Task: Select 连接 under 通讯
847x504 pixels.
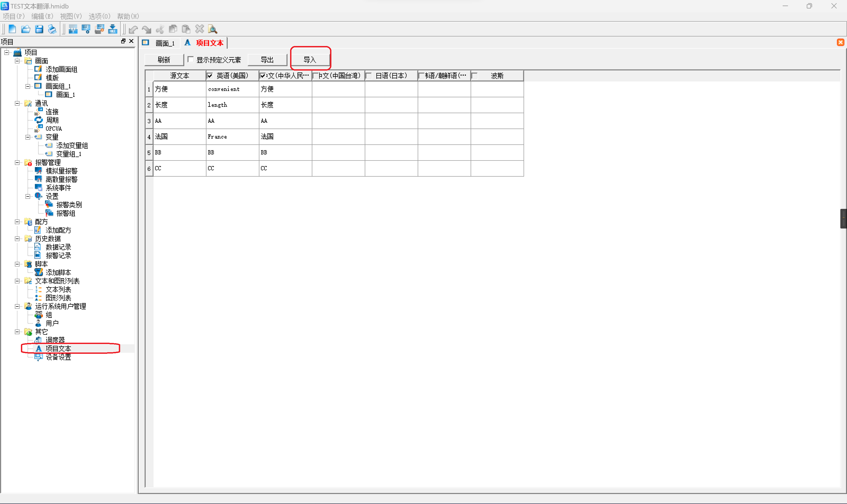Action: [52, 112]
